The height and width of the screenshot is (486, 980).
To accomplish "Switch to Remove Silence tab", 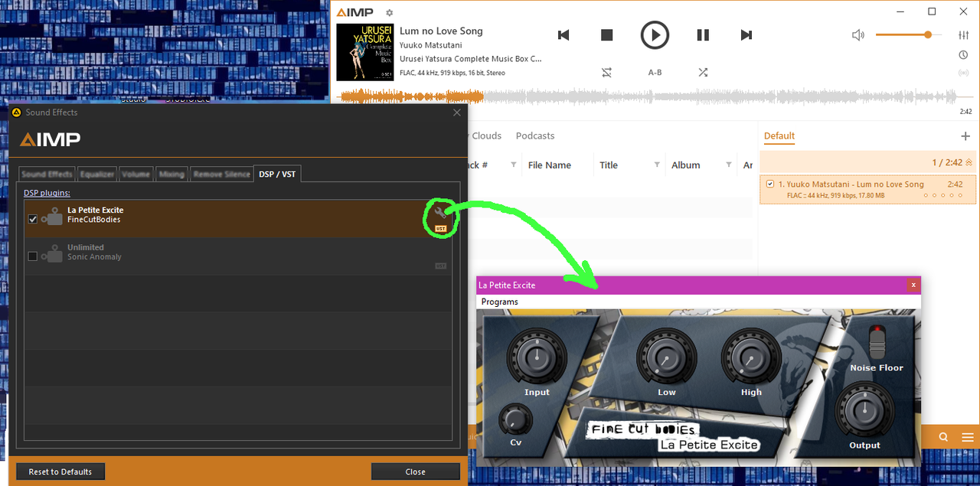I will pos(222,175).
